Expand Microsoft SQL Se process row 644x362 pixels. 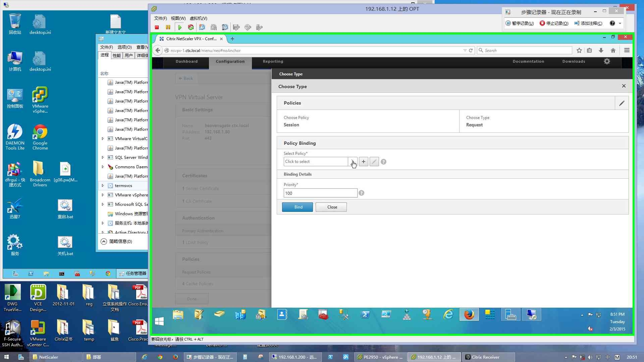point(103,204)
